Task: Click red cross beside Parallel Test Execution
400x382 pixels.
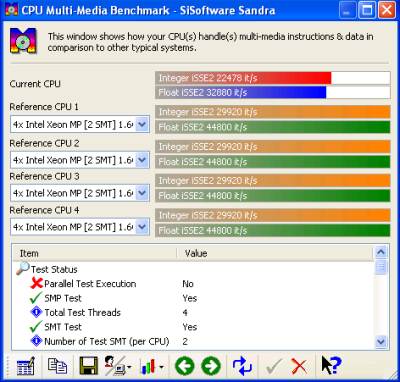Action: coord(36,283)
